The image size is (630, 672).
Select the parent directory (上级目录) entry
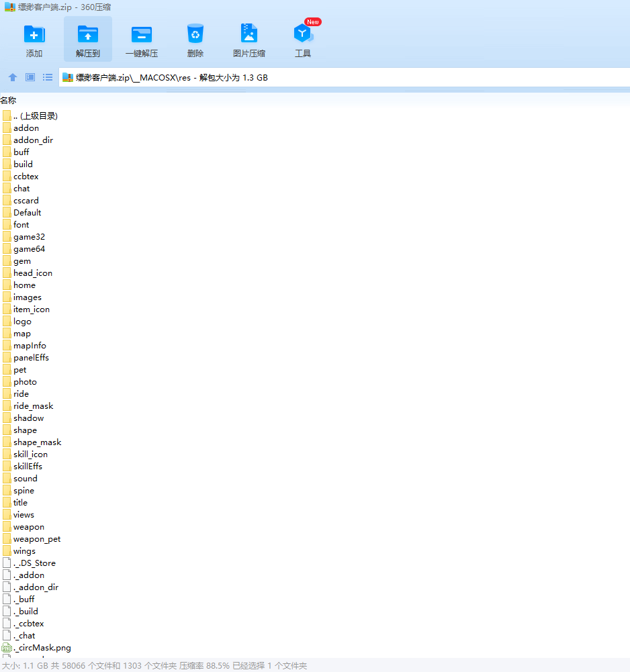coord(35,116)
